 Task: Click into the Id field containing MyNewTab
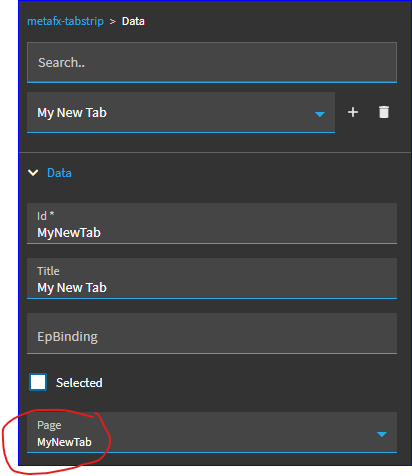[x=212, y=224]
